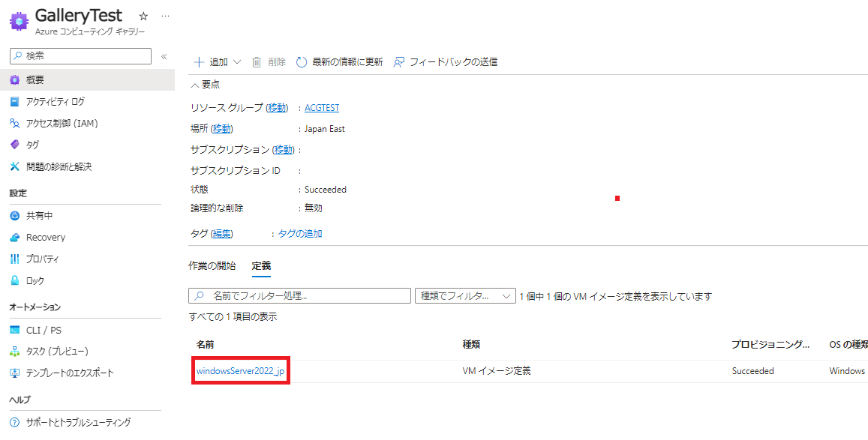The height and width of the screenshot is (440, 868).
Task: Click 移動 link next to リソース グループ
Action: (x=278, y=108)
